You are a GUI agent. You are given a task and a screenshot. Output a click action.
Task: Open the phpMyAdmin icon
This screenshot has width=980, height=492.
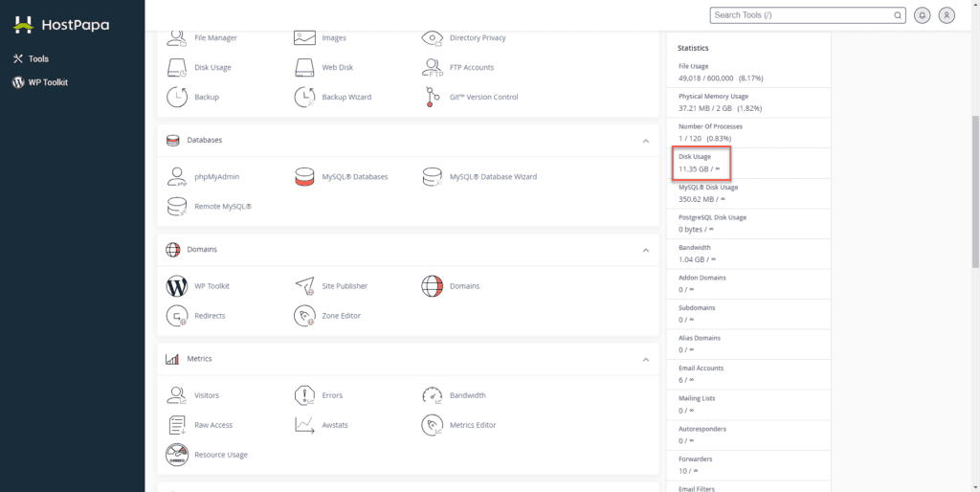pos(177,177)
